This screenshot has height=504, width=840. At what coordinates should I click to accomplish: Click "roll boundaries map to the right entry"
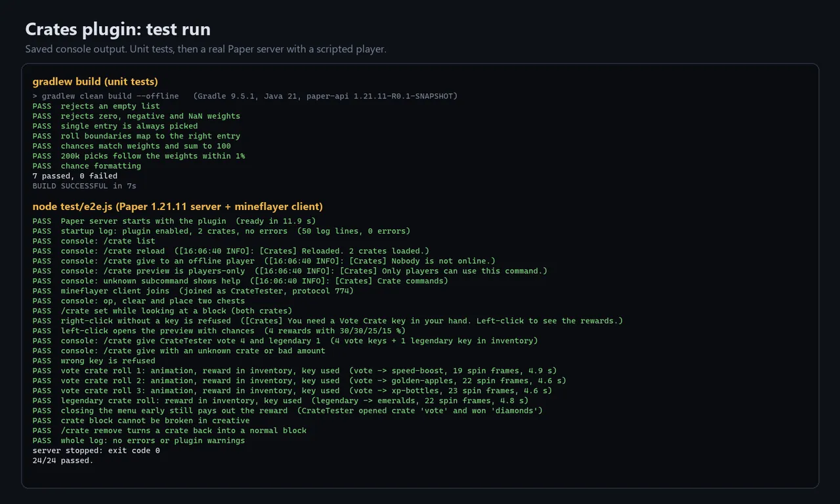[x=136, y=136]
